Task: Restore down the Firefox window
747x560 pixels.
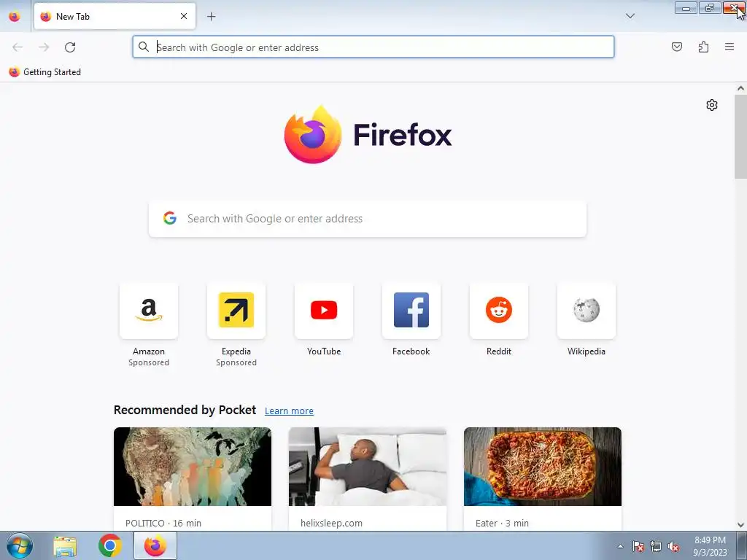Action: pyautogui.click(x=710, y=8)
